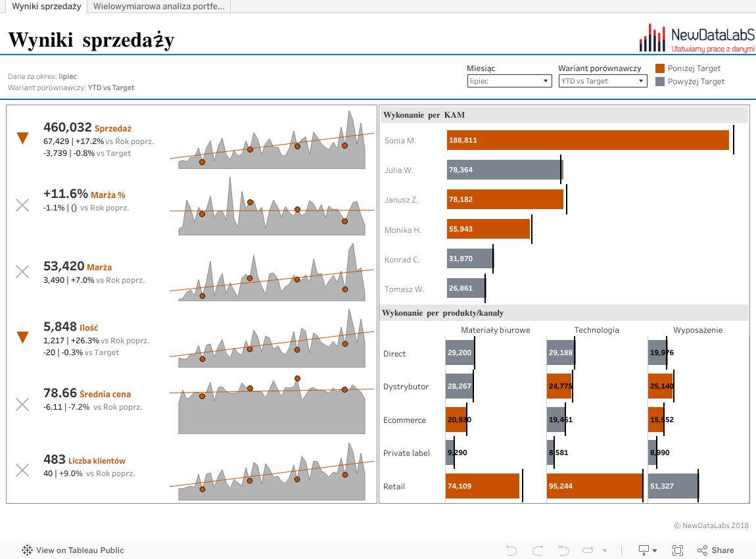
Task: Select Julia W. bar 78,364
Action: coord(505,170)
